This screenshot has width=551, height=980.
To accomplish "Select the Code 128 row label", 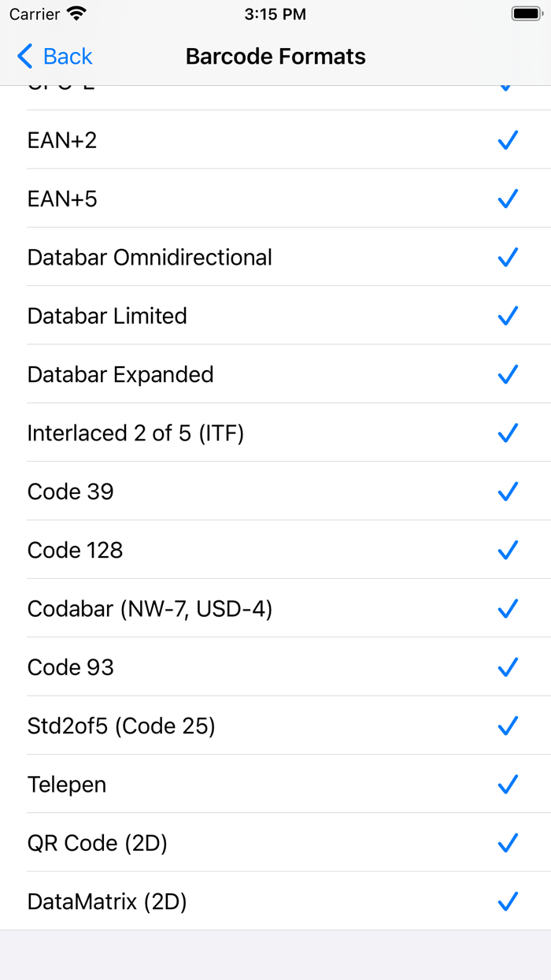I will pyautogui.click(x=76, y=550).
